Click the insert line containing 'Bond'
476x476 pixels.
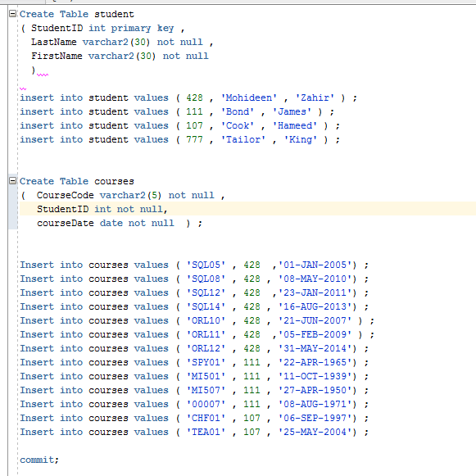click(177, 111)
